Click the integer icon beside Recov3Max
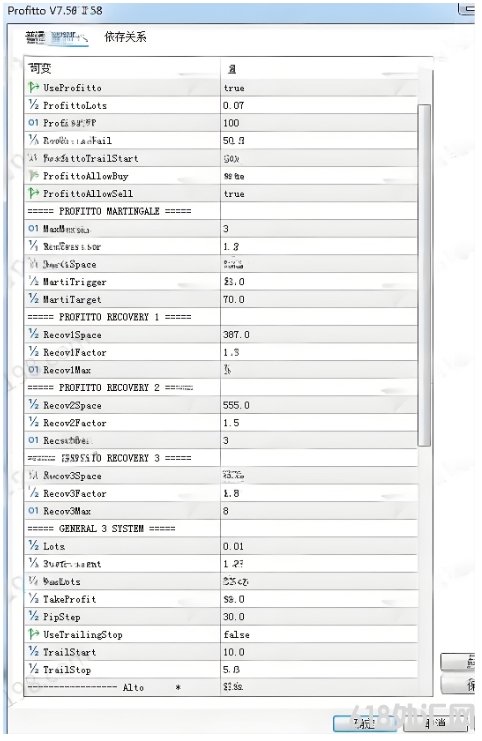 pyautogui.click(x=33, y=511)
